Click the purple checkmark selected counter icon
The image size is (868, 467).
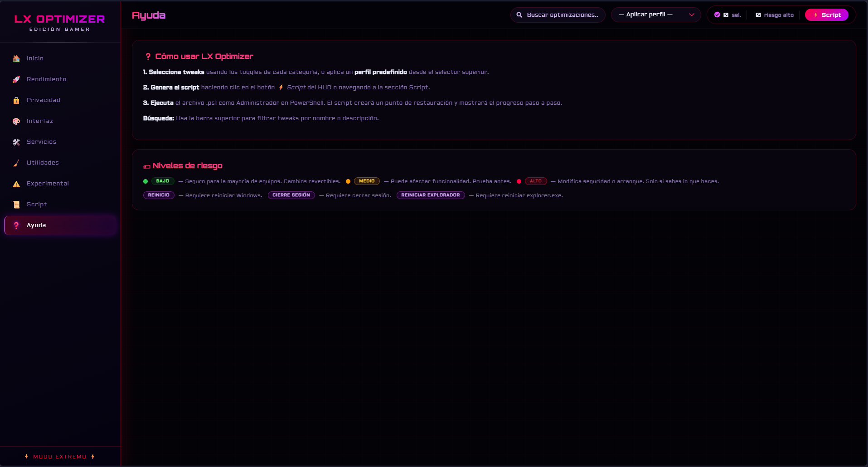717,15
